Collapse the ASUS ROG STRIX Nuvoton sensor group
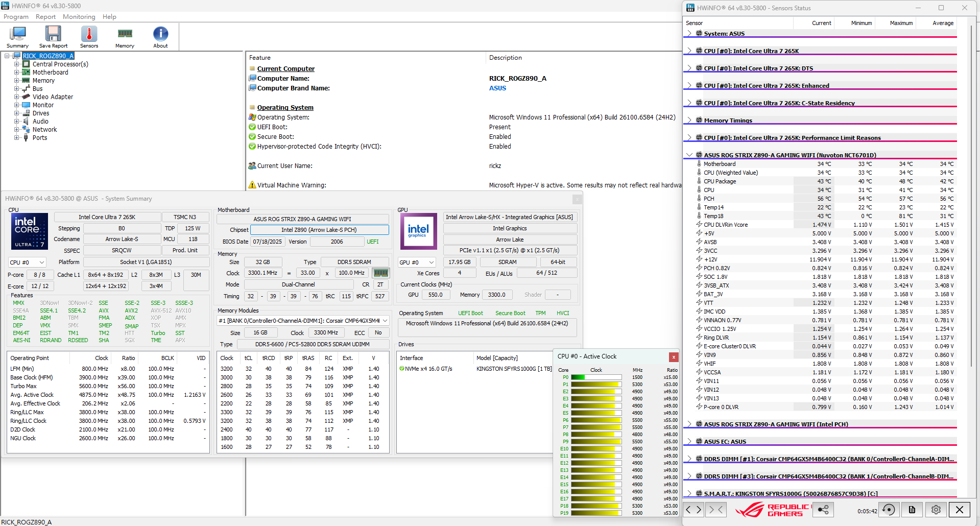This screenshot has width=980, height=526. [689, 155]
